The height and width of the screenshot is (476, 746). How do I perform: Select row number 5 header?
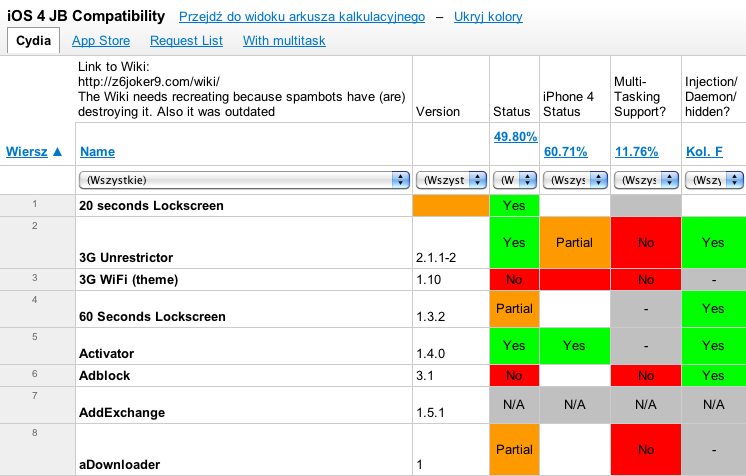coord(37,346)
